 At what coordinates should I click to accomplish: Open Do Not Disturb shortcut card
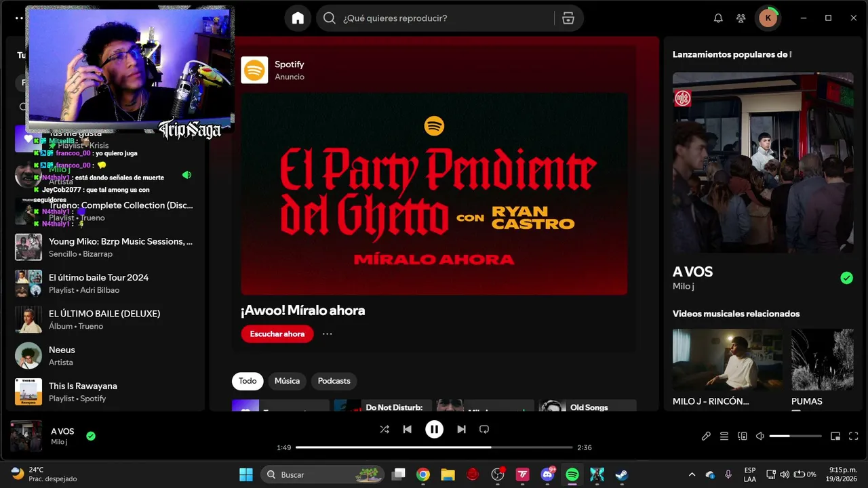(x=383, y=405)
